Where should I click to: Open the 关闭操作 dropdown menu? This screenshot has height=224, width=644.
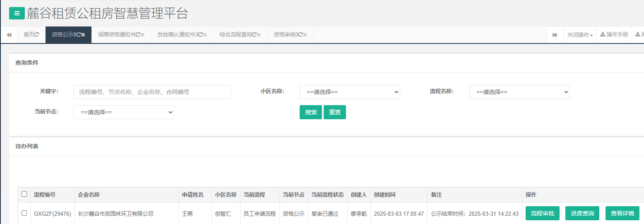click(x=580, y=35)
